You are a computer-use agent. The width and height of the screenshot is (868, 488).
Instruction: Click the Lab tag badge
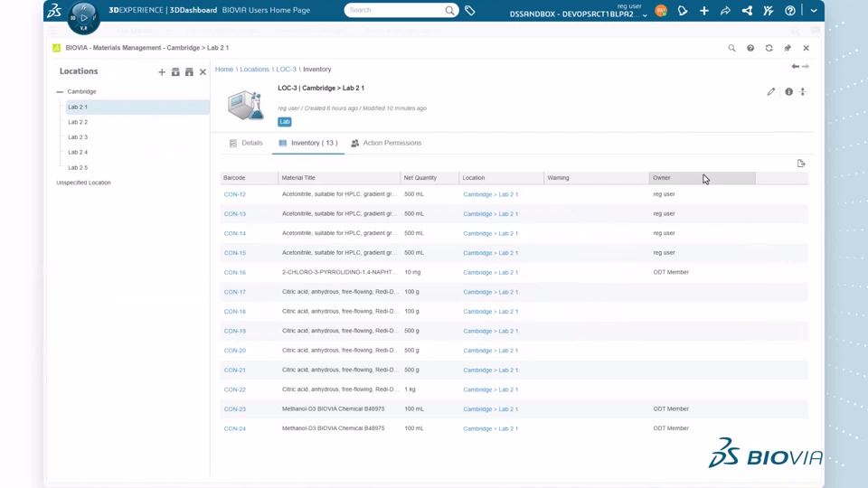(x=285, y=122)
